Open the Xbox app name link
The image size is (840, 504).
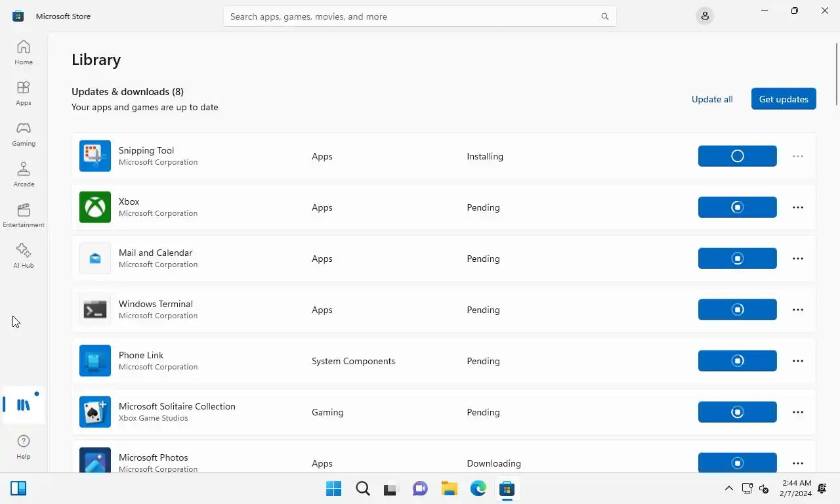(129, 201)
